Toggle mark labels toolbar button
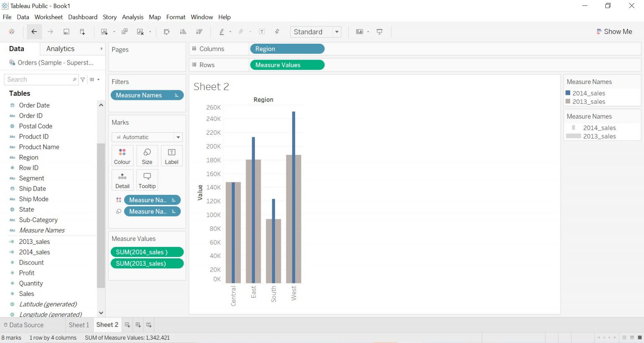Screen dimensions: 644x343 [x=262, y=31]
